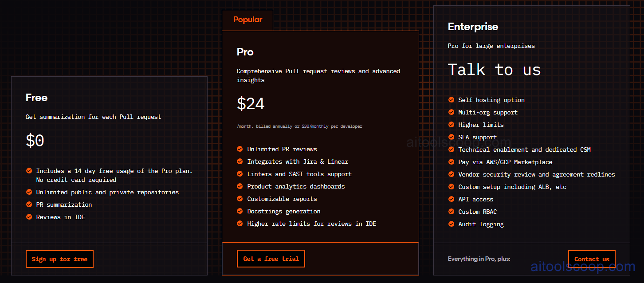Click the checkmark beside SLA support

[x=451, y=137]
